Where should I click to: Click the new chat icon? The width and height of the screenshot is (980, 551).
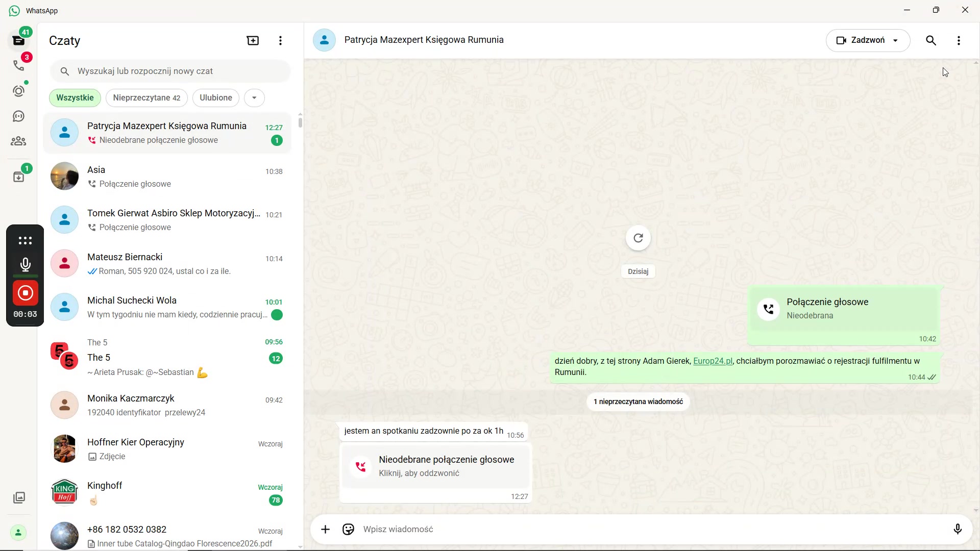[x=253, y=41]
